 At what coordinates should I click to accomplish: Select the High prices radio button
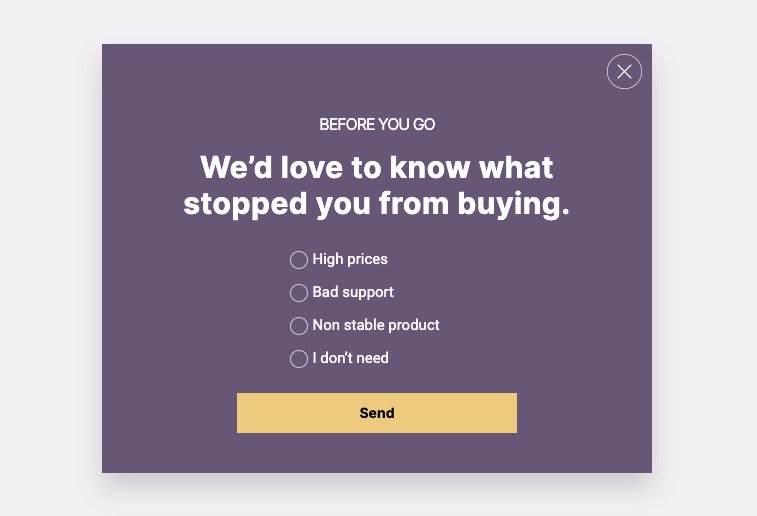(x=299, y=260)
